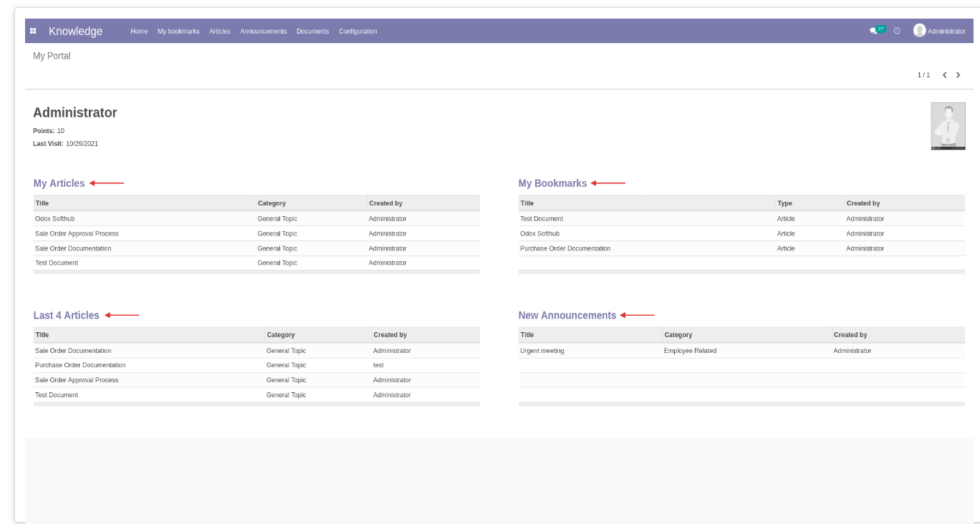980x524 pixels.
Task: Click the My Bookmarks section heading
Action: [x=552, y=183]
